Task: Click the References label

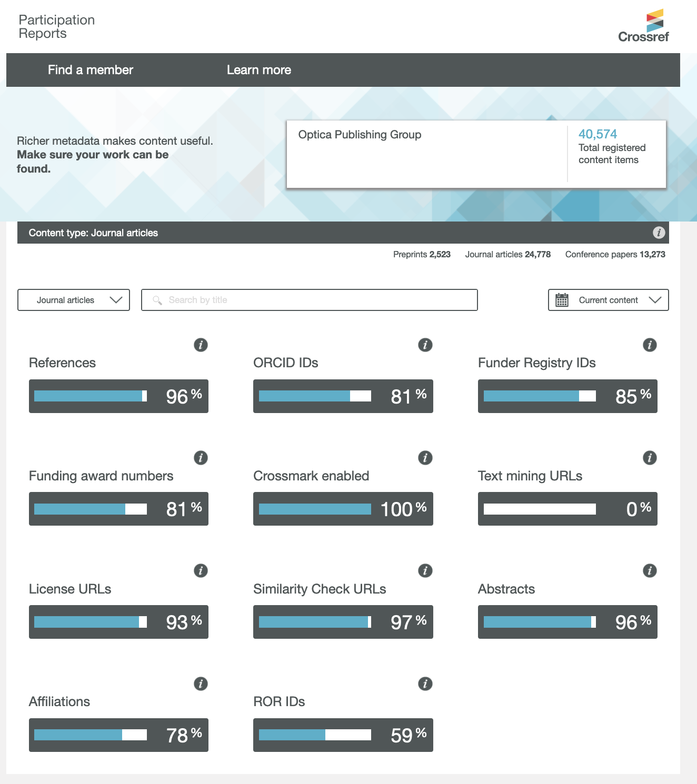Action: pyautogui.click(x=62, y=363)
